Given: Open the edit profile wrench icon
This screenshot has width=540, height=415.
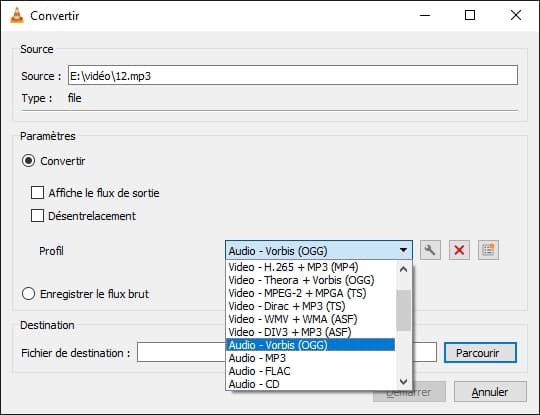Looking at the screenshot, I should point(430,250).
